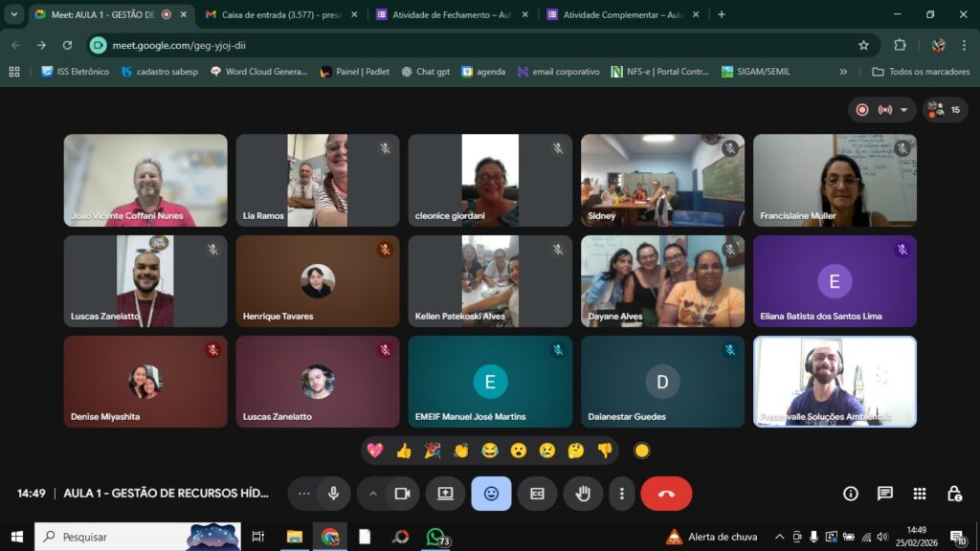The width and height of the screenshot is (980, 551).
Task: Toggle the microphone on or off
Action: 333,494
